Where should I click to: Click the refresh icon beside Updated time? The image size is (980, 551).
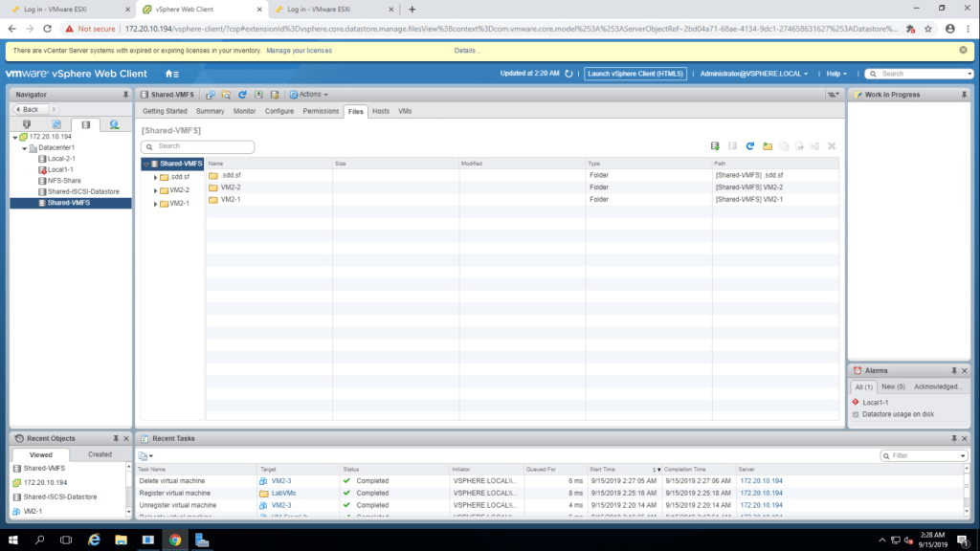(x=568, y=74)
